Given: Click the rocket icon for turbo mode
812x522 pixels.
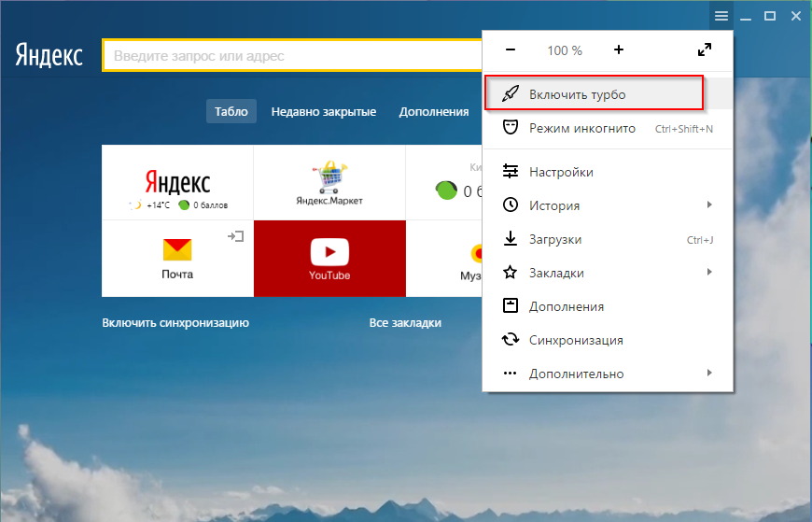Looking at the screenshot, I should 511,94.
